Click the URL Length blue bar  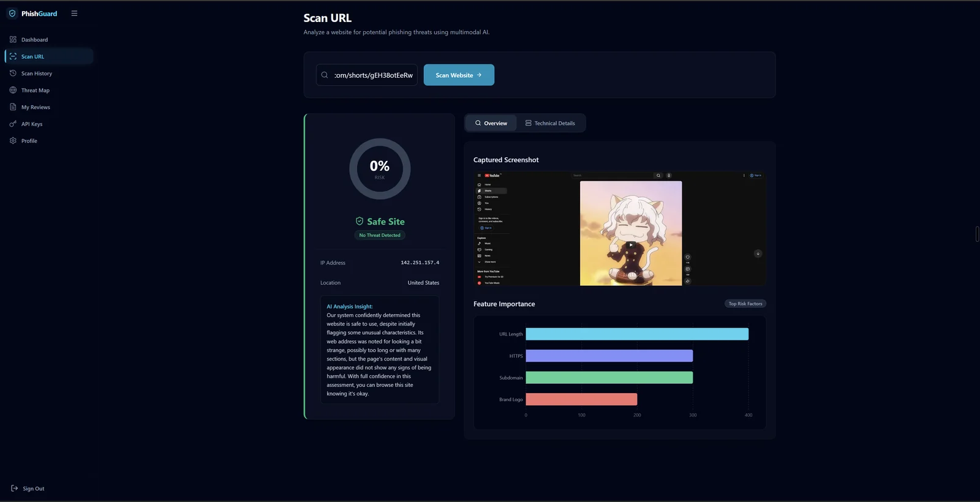pos(637,334)
